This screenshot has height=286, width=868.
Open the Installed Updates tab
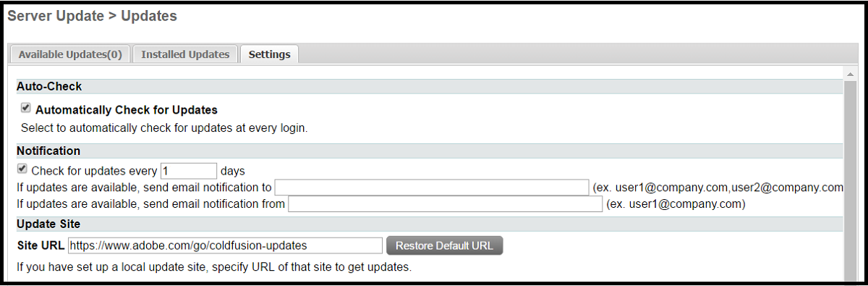(x=185, y=54)
